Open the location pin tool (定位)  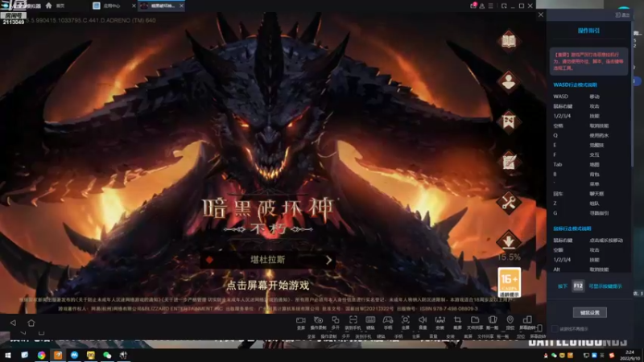[510, 323]
